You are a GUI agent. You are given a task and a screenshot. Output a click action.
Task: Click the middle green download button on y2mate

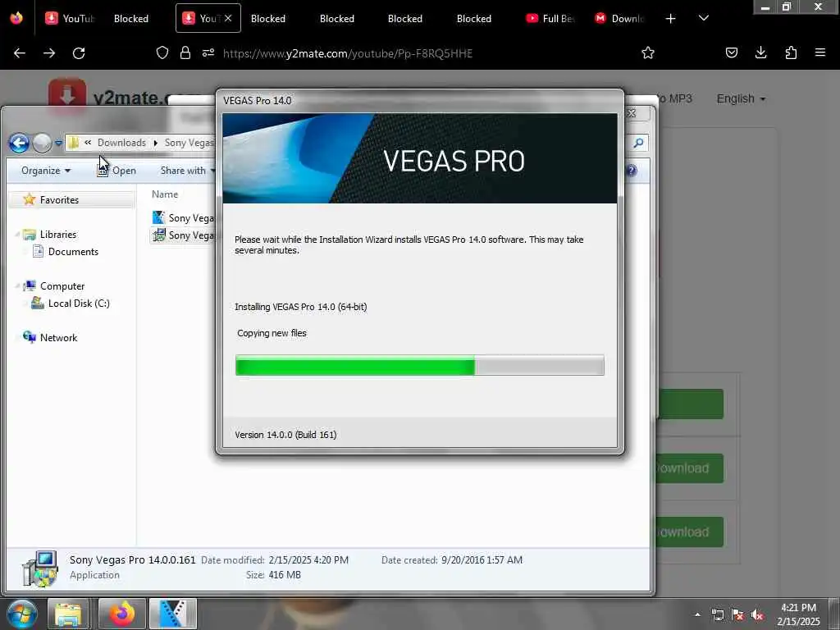(x=690, y=468)
